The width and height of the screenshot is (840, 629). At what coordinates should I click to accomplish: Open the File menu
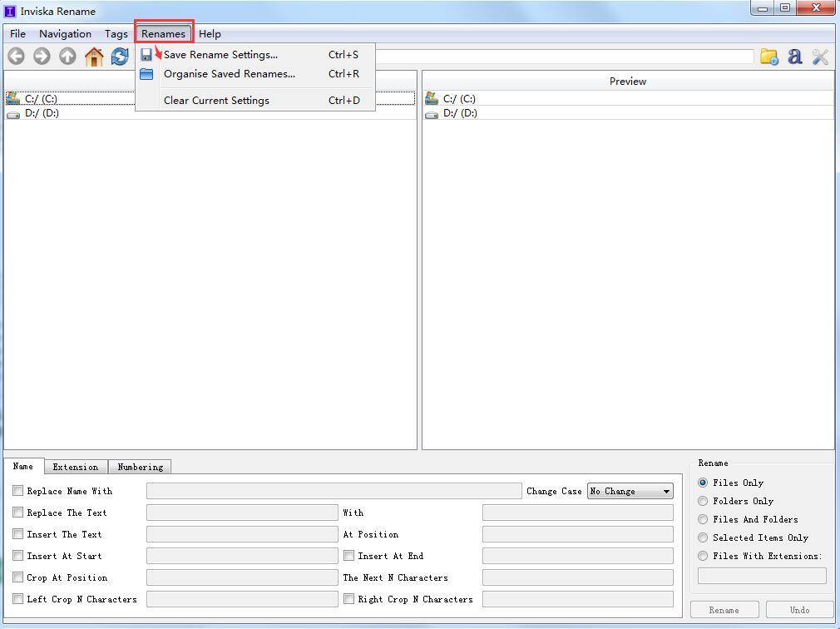coord(17,34)
